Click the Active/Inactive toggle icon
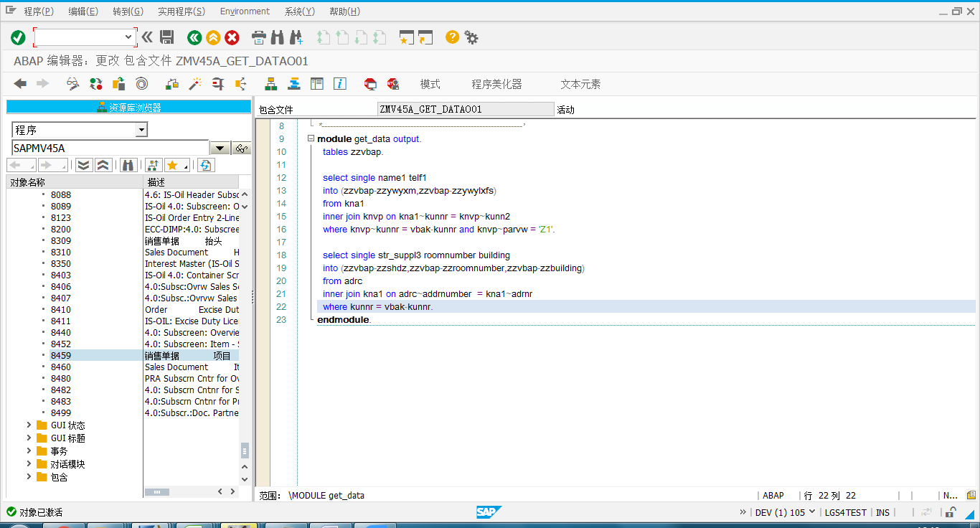This screenshot has width=980, height=528. [96, 84]
